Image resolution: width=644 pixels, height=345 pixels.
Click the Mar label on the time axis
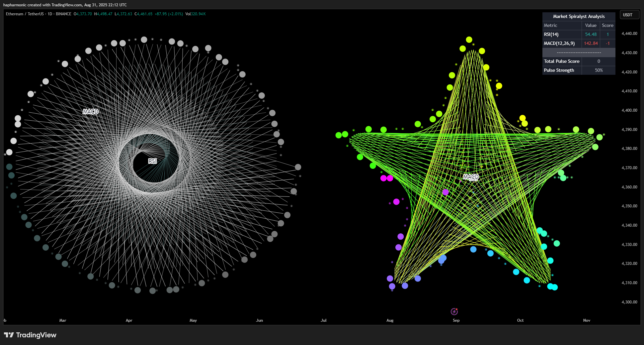click(x=63, y=320)
